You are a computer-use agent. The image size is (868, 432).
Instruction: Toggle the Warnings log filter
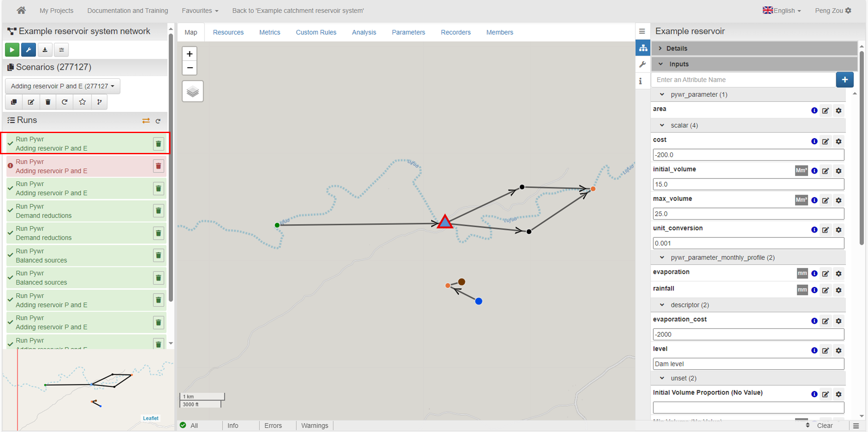pos(314,426)
